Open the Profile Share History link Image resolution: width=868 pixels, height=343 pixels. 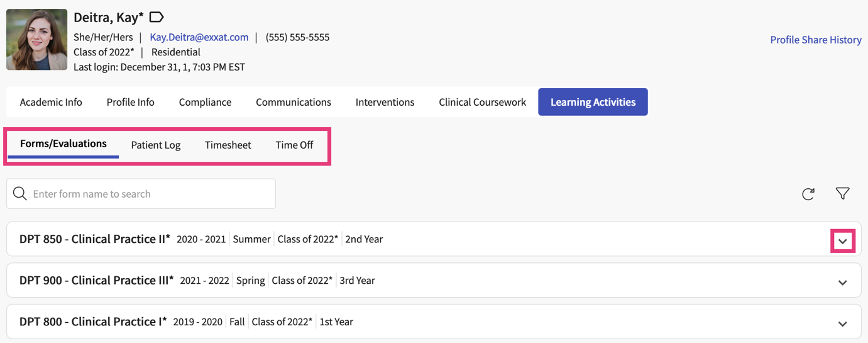pos(815,40)
